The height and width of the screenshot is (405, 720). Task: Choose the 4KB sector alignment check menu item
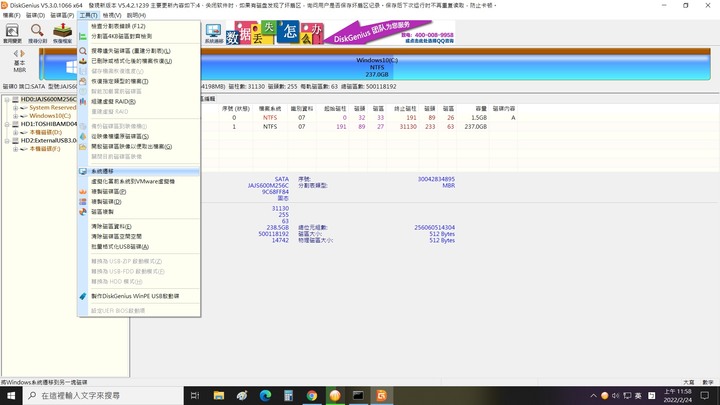tap(139, 36)
